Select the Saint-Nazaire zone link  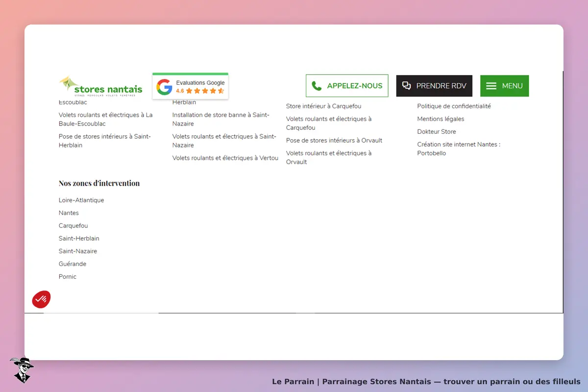coord(78,251)
